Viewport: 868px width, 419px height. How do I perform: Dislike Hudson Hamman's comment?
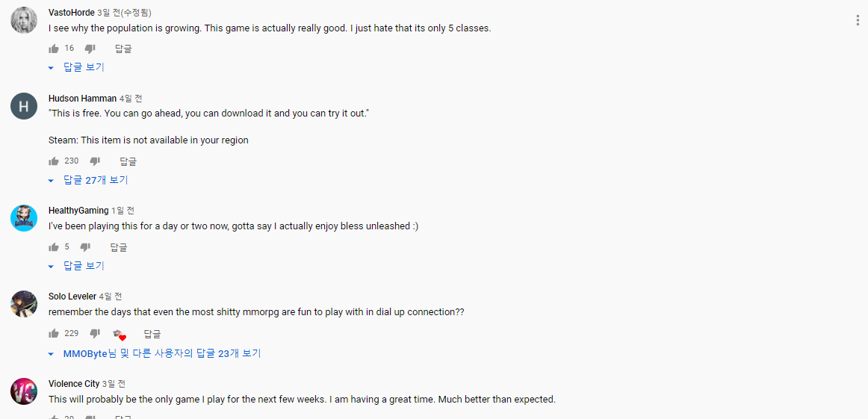click(95, 161)
